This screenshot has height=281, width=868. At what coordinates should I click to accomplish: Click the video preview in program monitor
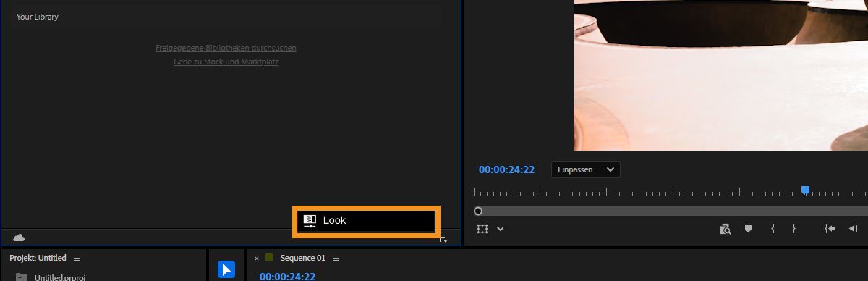(721, 75)
